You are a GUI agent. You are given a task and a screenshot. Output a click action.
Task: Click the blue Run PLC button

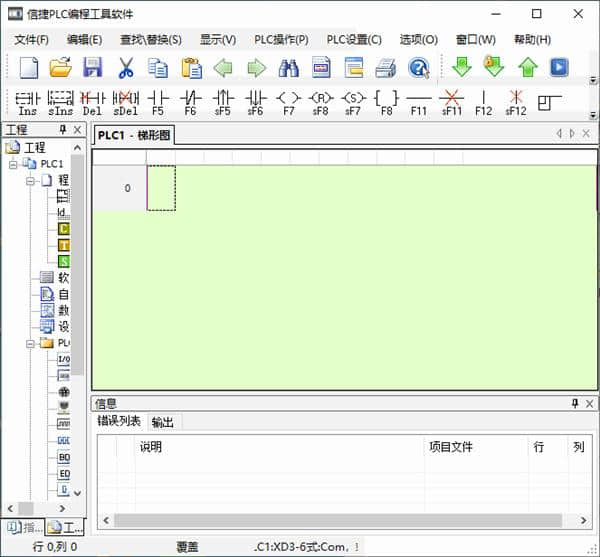point(559,68)
